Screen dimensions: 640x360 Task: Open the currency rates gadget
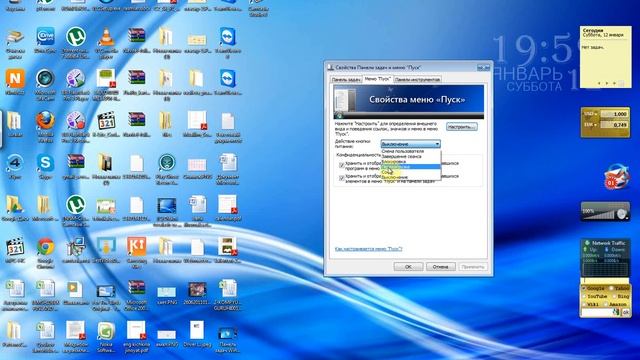click(x=605, y=122)
